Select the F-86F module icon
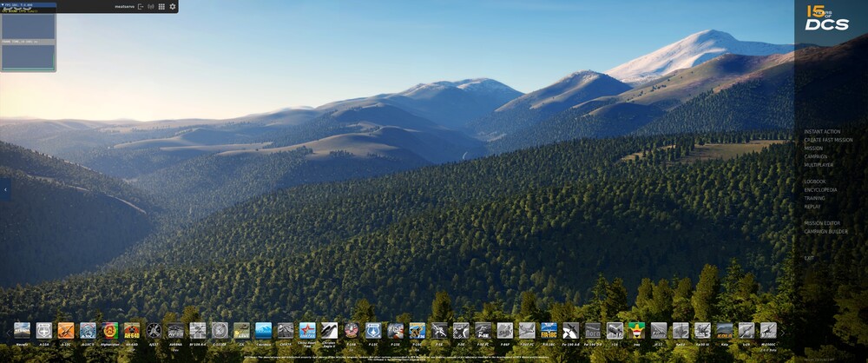 [x=505, y=330]
